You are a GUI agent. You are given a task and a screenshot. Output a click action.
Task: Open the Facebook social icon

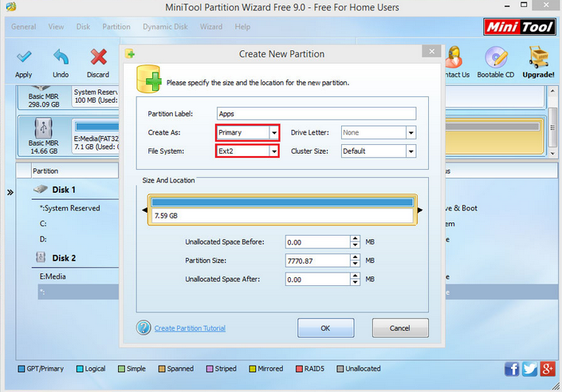point(512,369)
